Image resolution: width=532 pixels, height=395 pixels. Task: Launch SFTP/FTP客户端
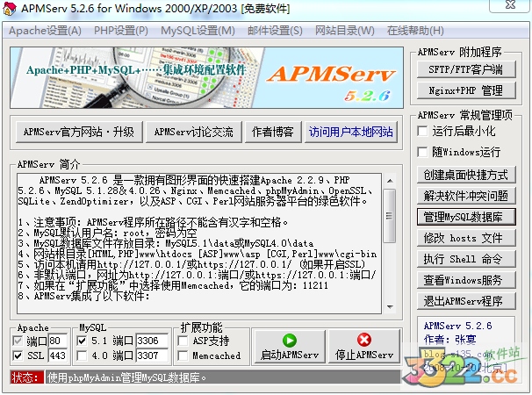click(466, 69)
